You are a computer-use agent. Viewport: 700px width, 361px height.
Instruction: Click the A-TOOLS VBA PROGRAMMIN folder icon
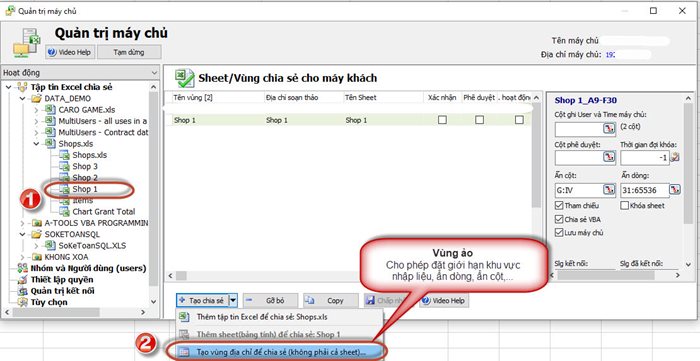37,223
